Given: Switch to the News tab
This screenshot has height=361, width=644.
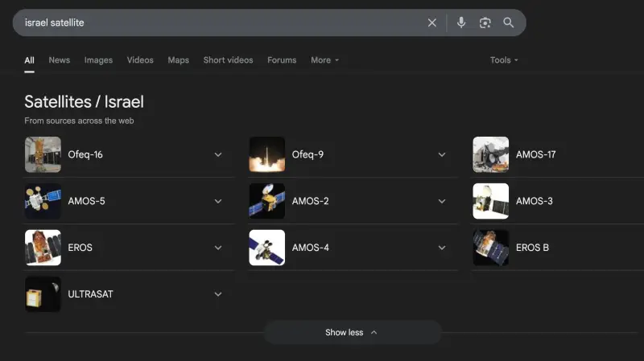Looking at the screenshot, I should pyautogui.click(x=59, y=60).
